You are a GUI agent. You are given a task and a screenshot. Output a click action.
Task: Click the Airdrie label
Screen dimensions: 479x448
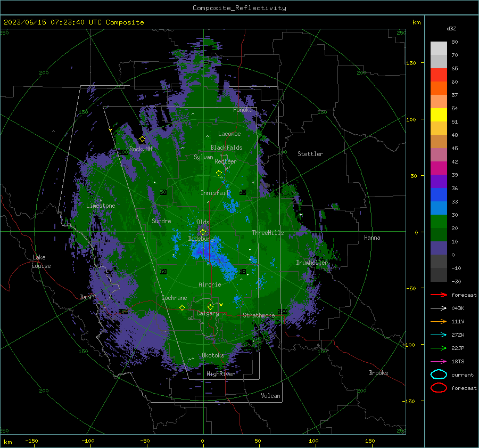pyautogui.click(x=210, y=284)
